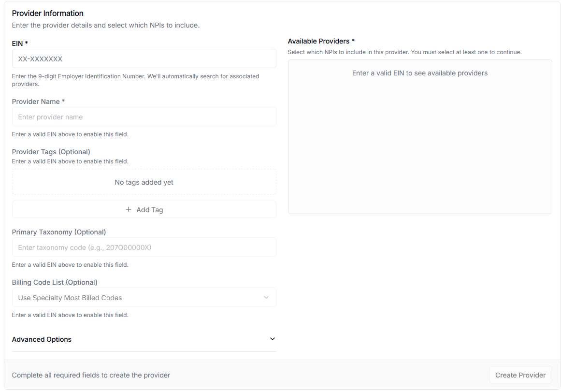Click the Provider Information heading
Screen dimensions: 561x392
tap(47, 13)
